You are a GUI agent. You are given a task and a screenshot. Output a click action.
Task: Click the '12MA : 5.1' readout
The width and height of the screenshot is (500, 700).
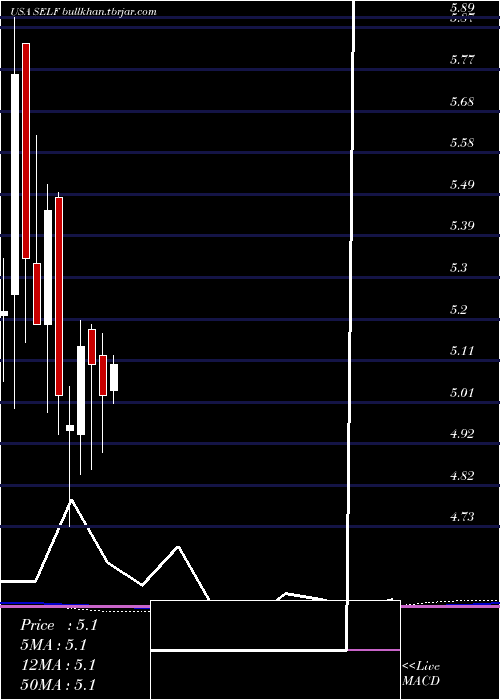coord(58,665)
